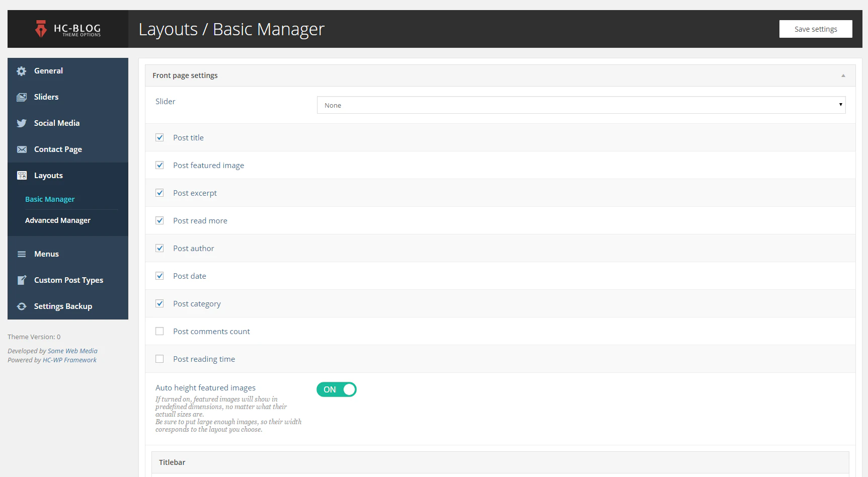Open Contact Page settings
The width and height of the screenshot is (868, 477).
click(68, 149)
